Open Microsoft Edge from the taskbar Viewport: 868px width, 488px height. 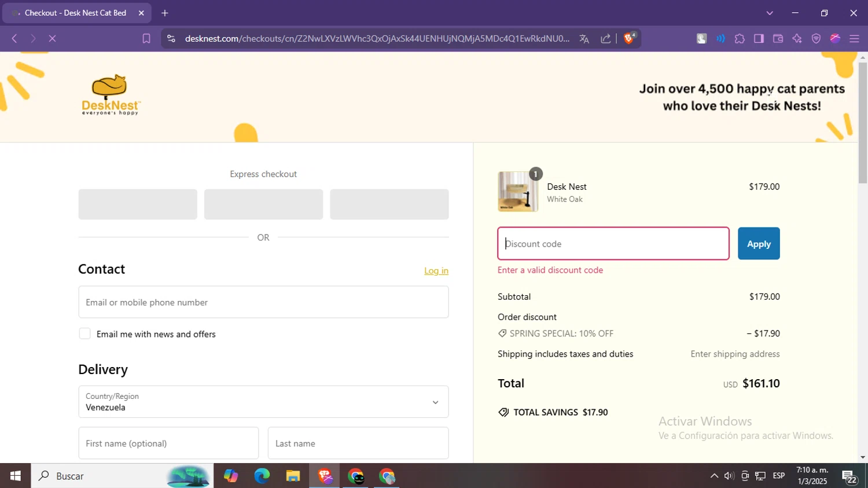262,476
